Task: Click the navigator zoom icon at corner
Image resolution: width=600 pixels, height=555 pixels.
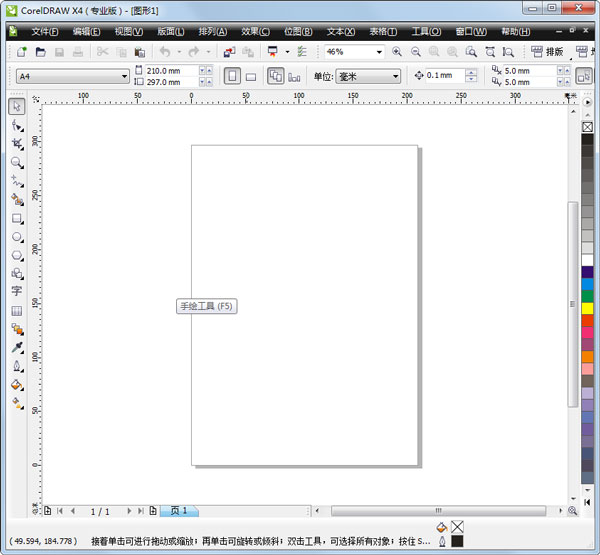Action: click(573, 511)
